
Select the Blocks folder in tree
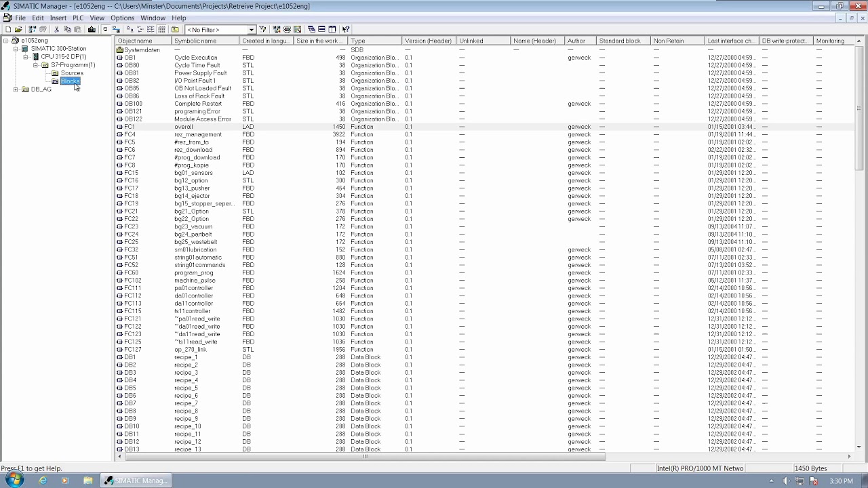70,81
